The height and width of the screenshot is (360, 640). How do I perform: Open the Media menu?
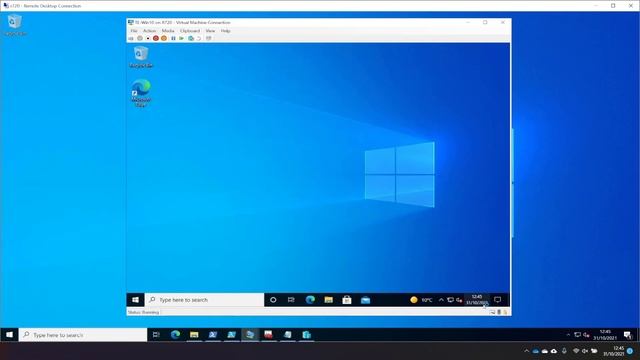coord(168,31)
